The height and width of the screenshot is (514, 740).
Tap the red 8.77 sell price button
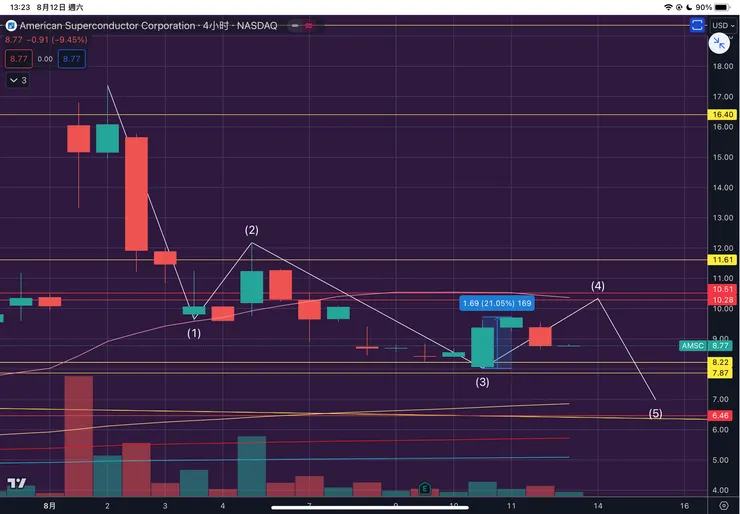[x=19, y=59]
